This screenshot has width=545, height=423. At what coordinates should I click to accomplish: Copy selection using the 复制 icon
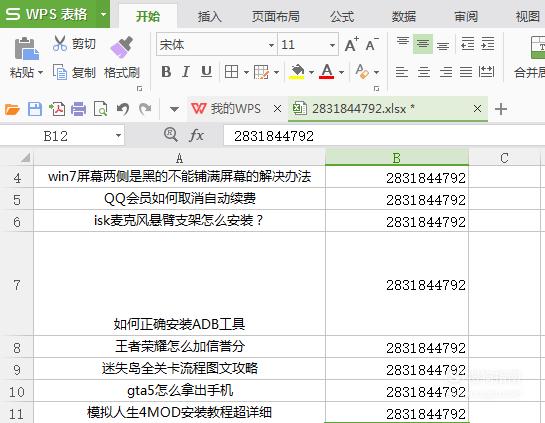point(59,72)
